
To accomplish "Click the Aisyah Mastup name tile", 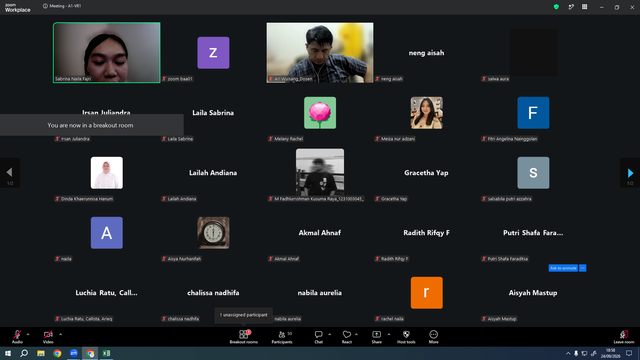I will (533, 293).
